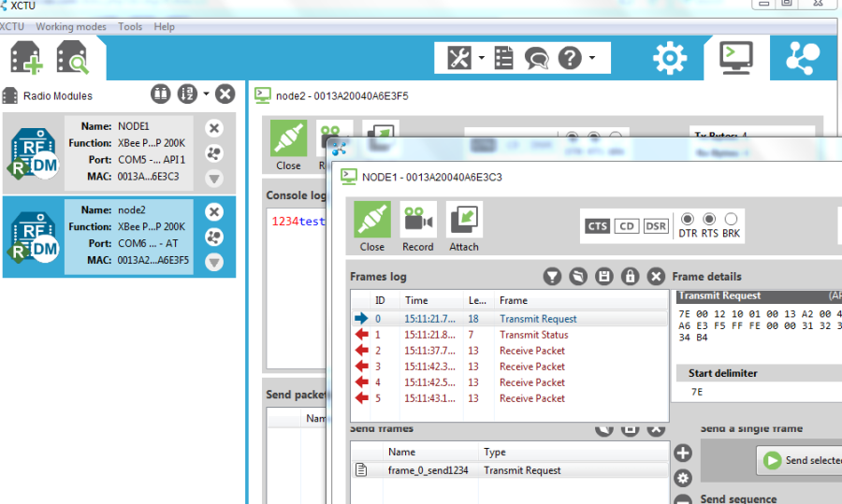Click the detached window network icon
This screenshot has width=842, height=504.
coord(340,148)
